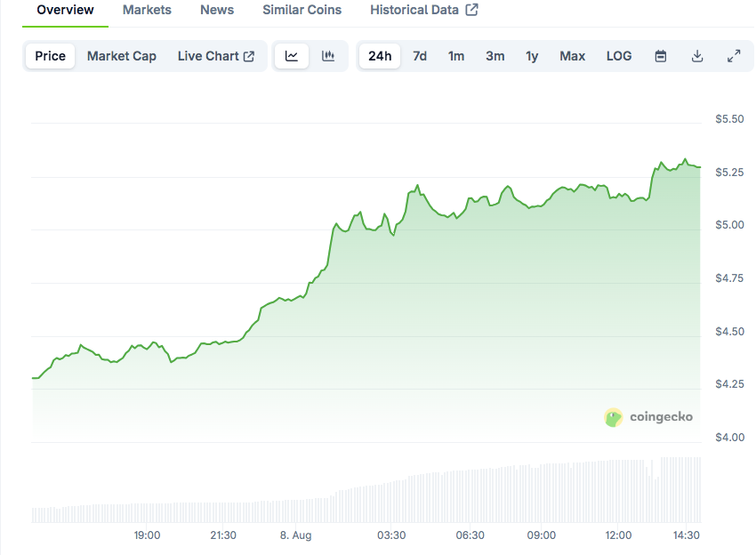Go to the Markets tab
This screenshot has width=756, height=555.
(147, 10)
